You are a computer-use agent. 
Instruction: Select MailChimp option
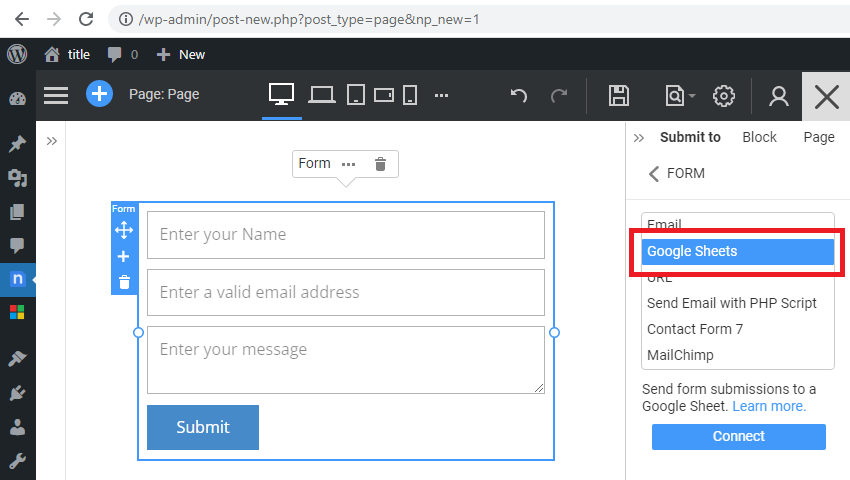point(738,355)
